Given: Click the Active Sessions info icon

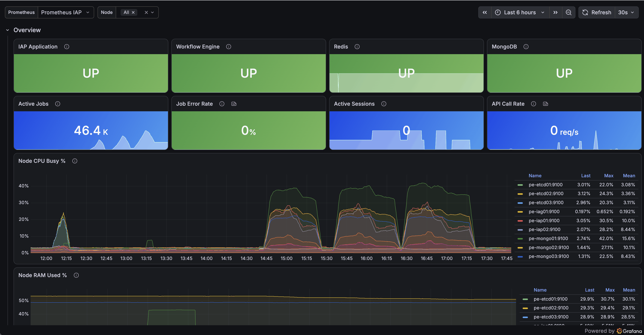Looking at the screenshot, I should tap(384, 104).
